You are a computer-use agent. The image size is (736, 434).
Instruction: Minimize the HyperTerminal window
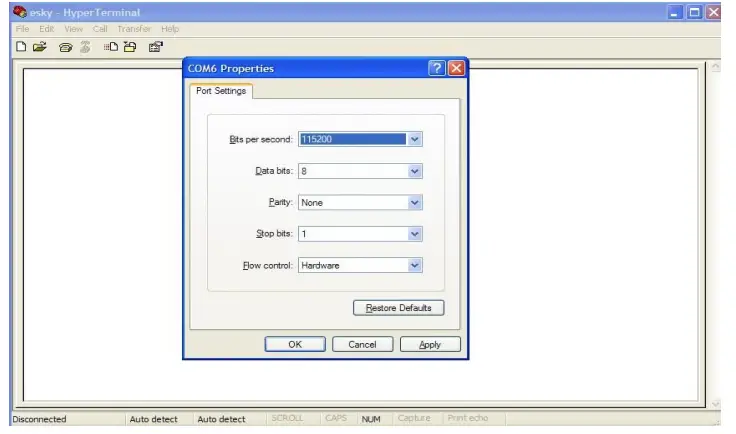click(x=675, y=12)
